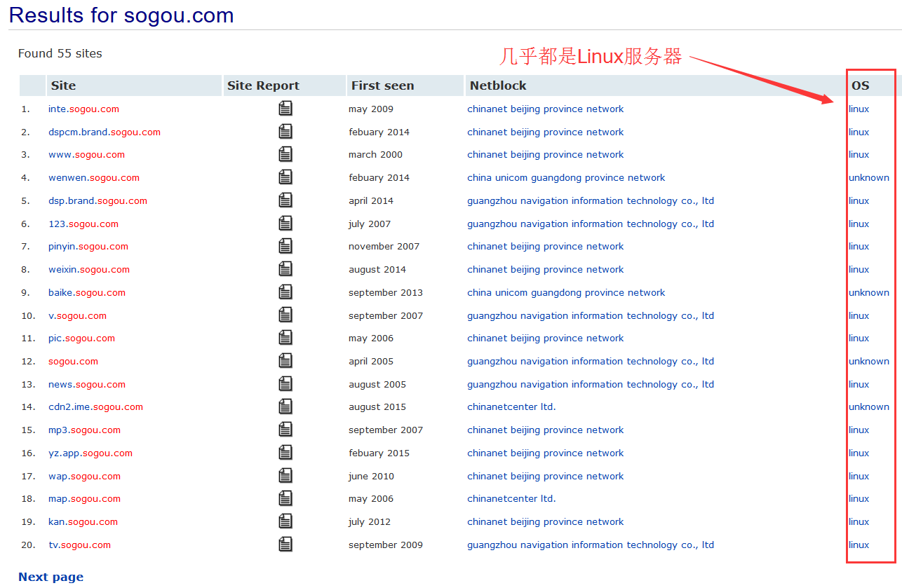
Task: Open site report icon for yz.app.sogou.com
Action: 285,453
